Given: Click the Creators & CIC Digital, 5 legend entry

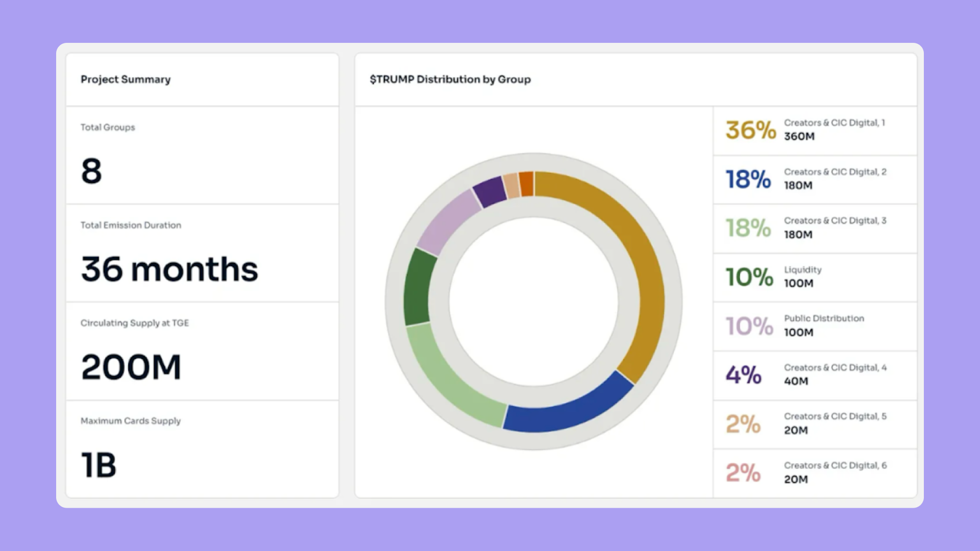Looking at the screenshot, I should coord(815,424).
